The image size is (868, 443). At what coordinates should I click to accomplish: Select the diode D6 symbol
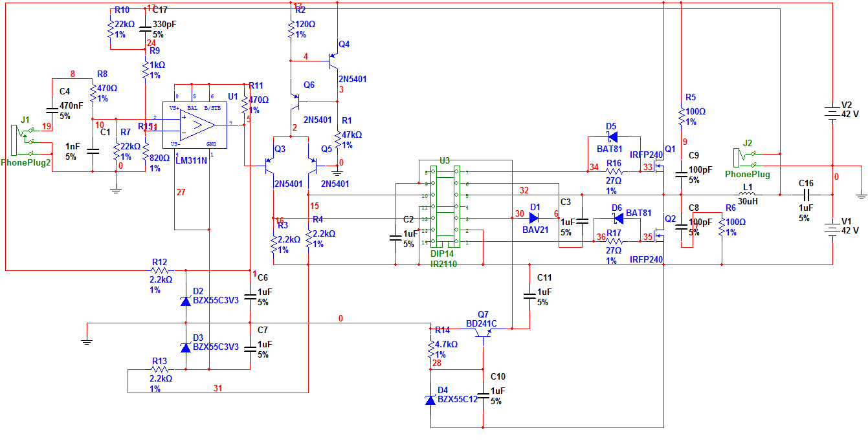coord(619,218)
